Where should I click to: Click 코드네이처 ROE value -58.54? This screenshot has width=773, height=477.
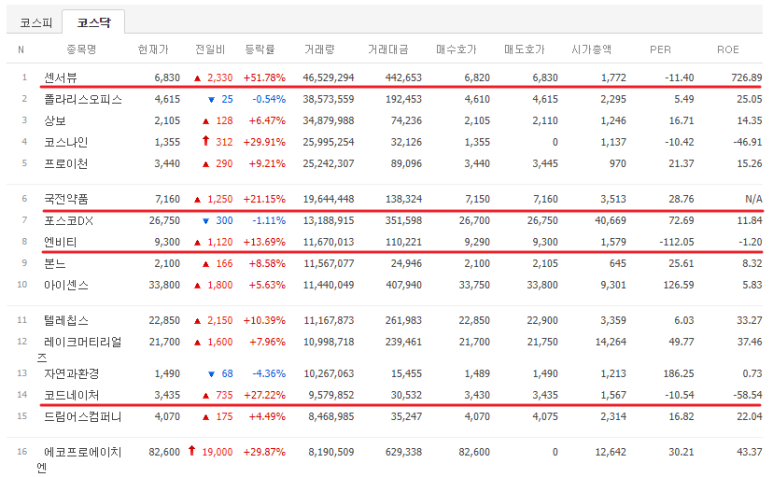click(747, 395)
